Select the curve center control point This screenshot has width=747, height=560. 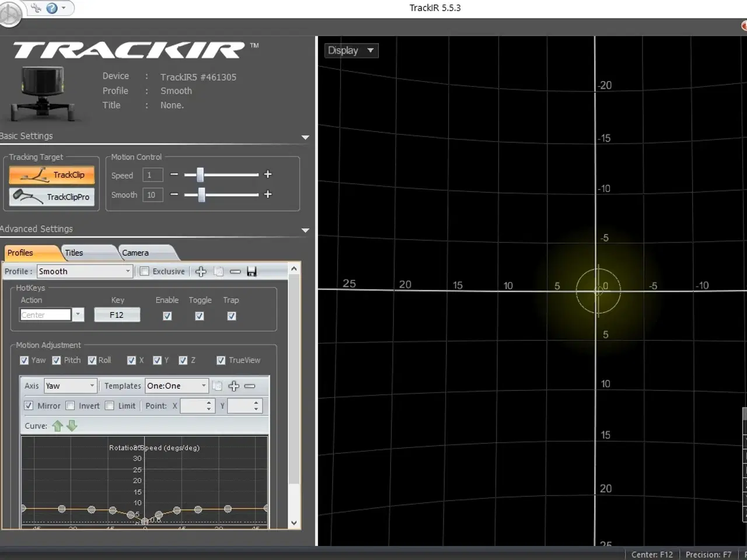(x=145, y=520)
